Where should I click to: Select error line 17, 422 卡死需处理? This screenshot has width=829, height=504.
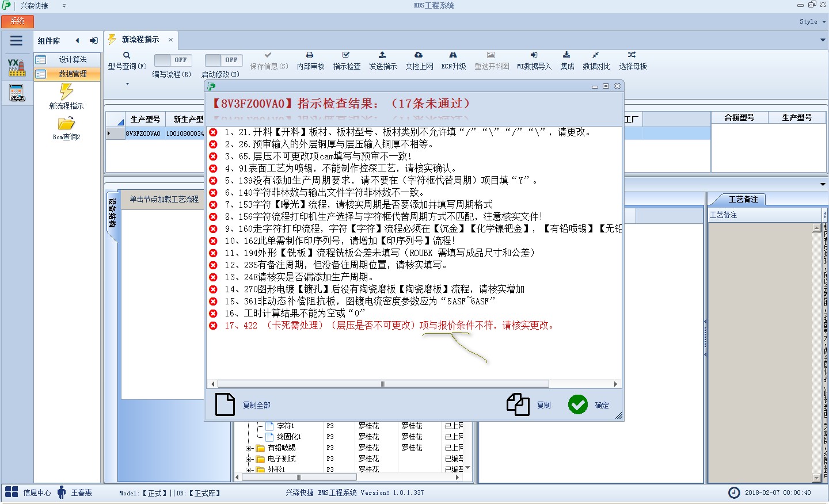389,326
